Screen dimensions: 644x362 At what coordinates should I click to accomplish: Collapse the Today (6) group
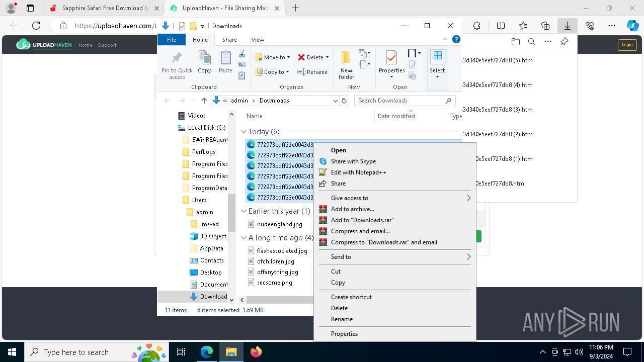click(244, 132)
